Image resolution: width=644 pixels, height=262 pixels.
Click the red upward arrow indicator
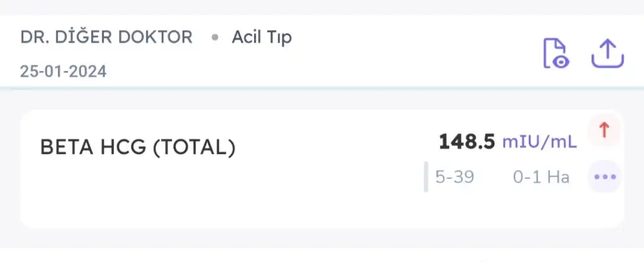click(604, 130)
